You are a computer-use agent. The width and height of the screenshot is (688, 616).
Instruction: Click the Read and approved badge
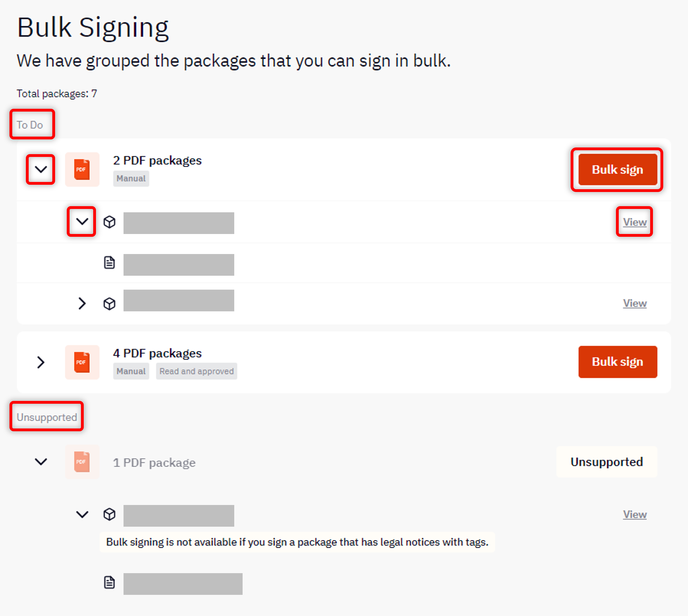tap(196, 371)
